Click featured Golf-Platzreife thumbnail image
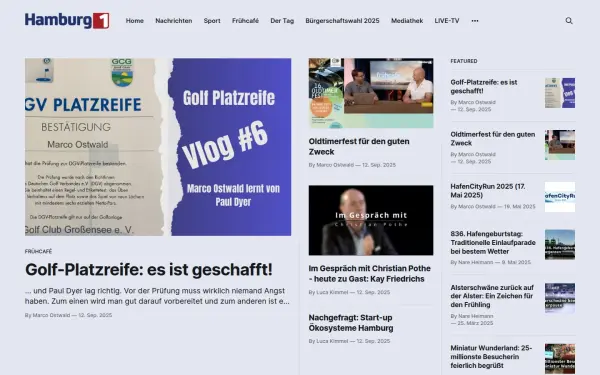Viewport: 600px width, 375px height. coord(560,93)
